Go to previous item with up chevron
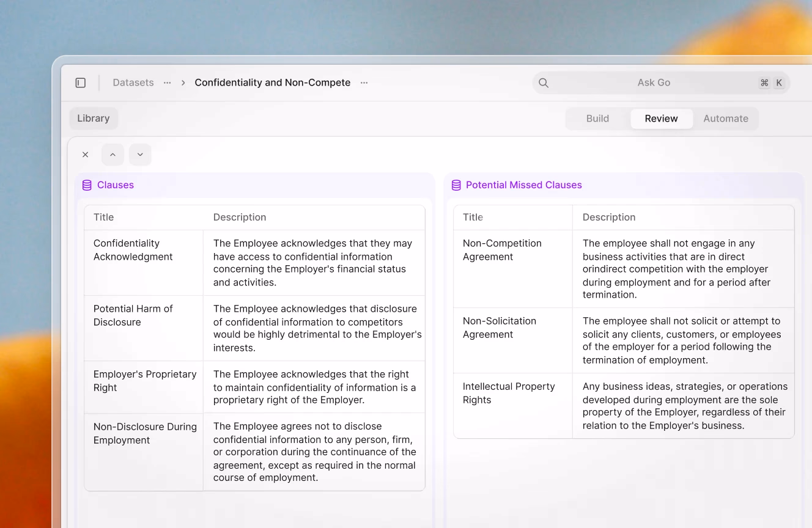The height and width of the screenshot is (528, 812). pos(113,155)
